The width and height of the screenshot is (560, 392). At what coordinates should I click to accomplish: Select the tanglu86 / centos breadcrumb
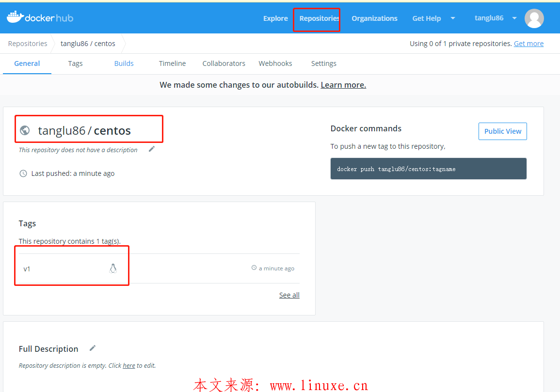tap(88, 44)
